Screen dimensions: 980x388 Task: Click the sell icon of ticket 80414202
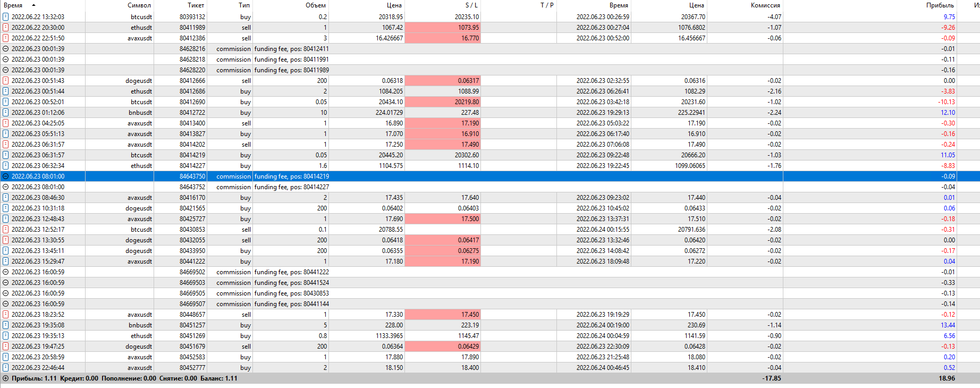[6, 145]
